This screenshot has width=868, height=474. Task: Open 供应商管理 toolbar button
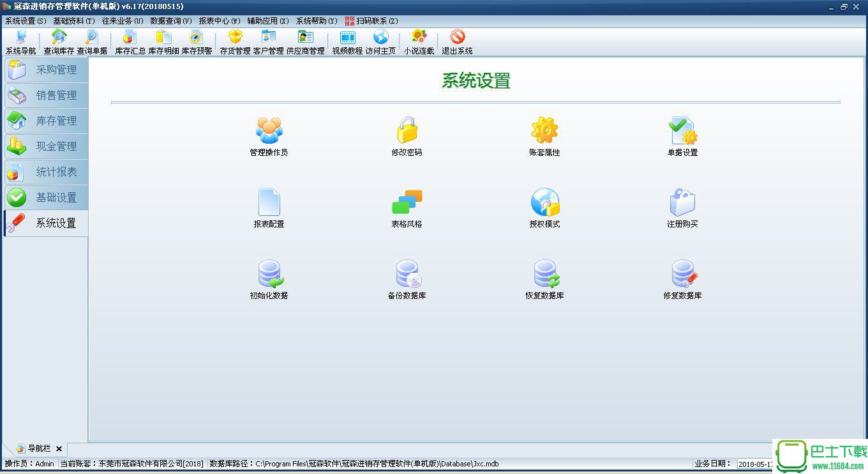pos(305,42)
